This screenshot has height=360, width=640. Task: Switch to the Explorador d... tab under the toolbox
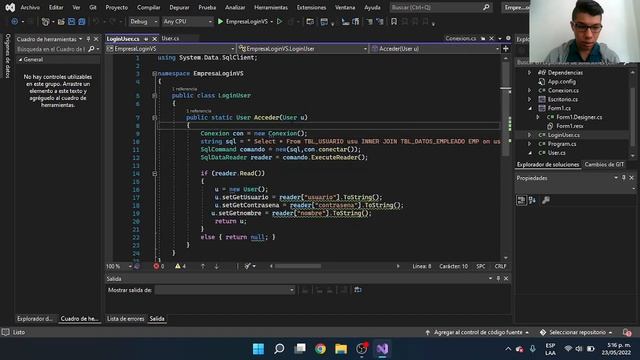click(35, 319)
